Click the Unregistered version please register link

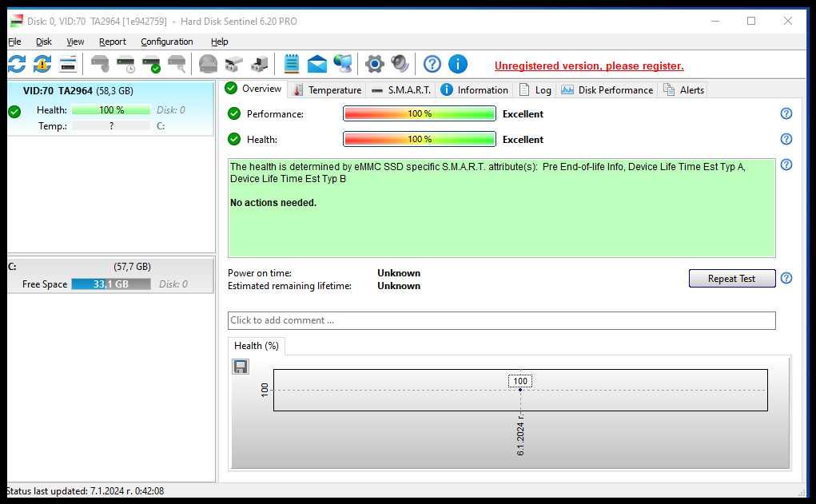(x=589, y=66)
